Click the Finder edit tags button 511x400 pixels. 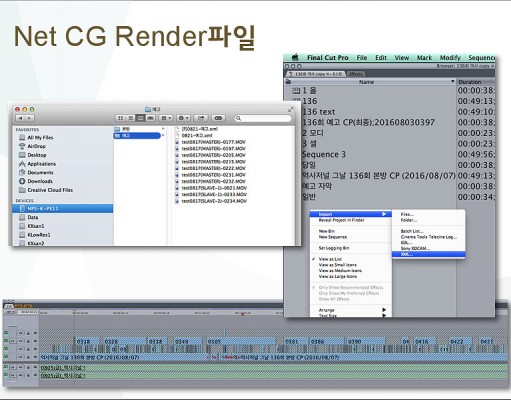coord(218,118)
